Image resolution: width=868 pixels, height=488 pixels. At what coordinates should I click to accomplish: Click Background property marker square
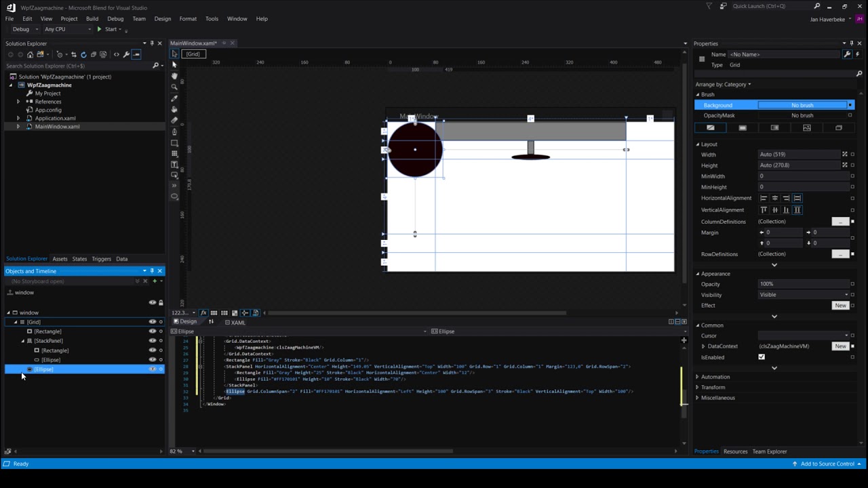850,105
